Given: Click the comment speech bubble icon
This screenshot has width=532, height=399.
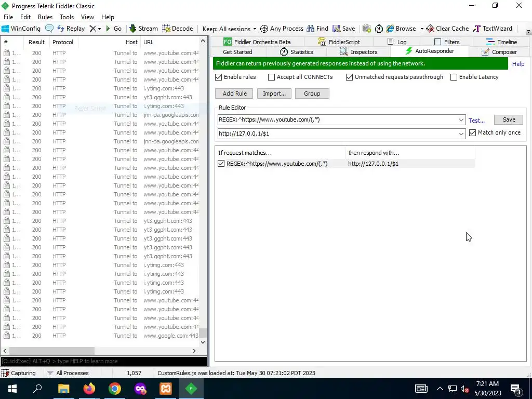Looking at the screenshot, I should click(49, 29).
